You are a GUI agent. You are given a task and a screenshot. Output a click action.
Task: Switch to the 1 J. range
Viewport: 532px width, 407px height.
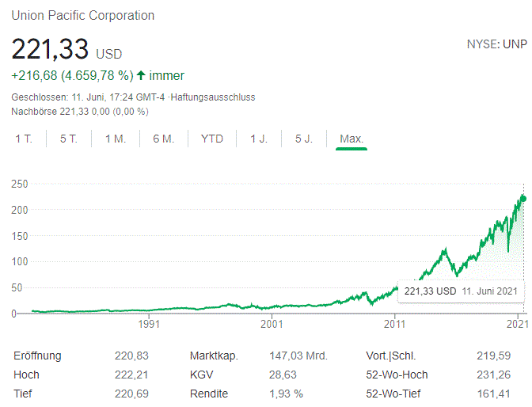(x=259, y=139)
